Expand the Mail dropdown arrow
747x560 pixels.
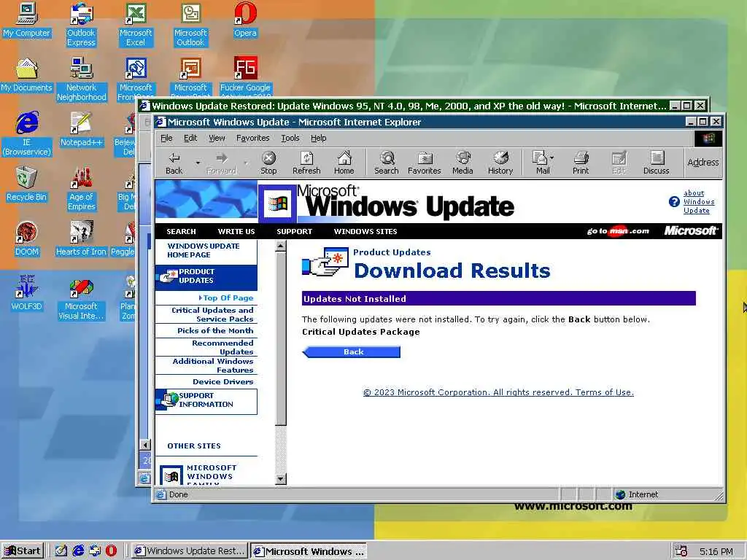552,157
